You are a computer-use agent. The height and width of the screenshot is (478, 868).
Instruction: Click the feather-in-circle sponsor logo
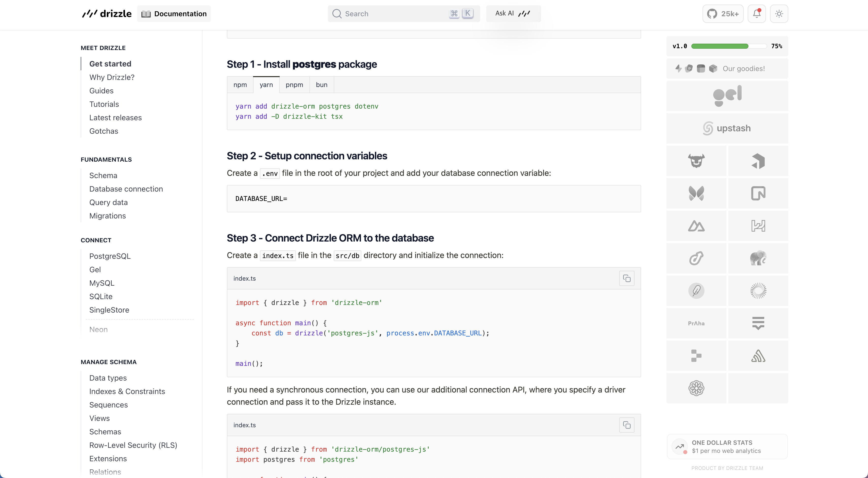click(x=696, y=290)
